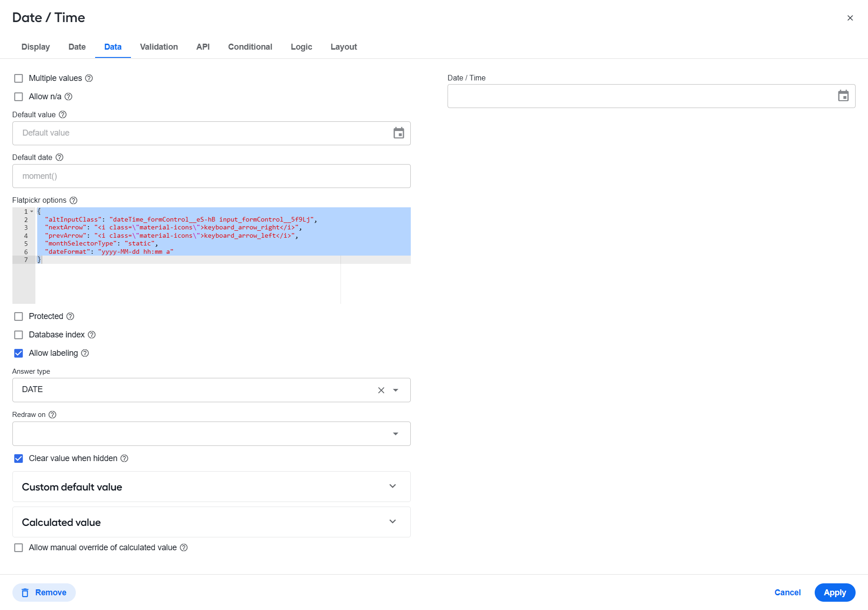Show help for Allow n/a
This screenshot has height=610, width=868.
(68, 97)
